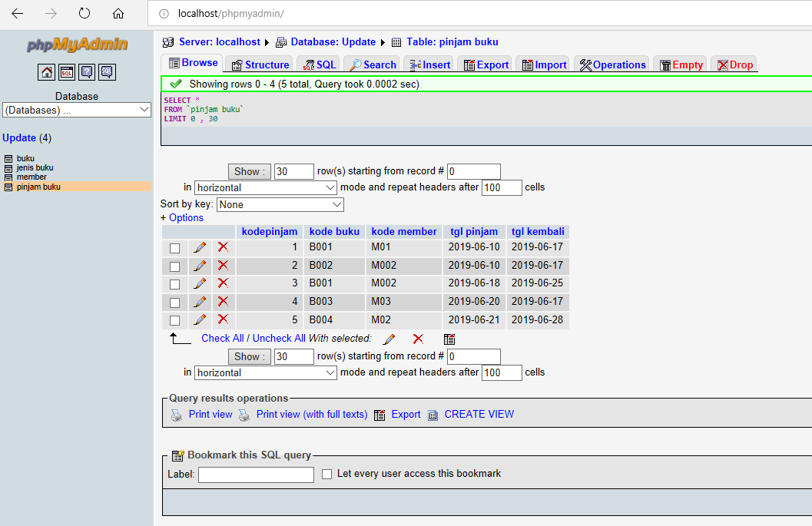Open phpMyAdmin documentation question mark icon

(x=87, y=71)
